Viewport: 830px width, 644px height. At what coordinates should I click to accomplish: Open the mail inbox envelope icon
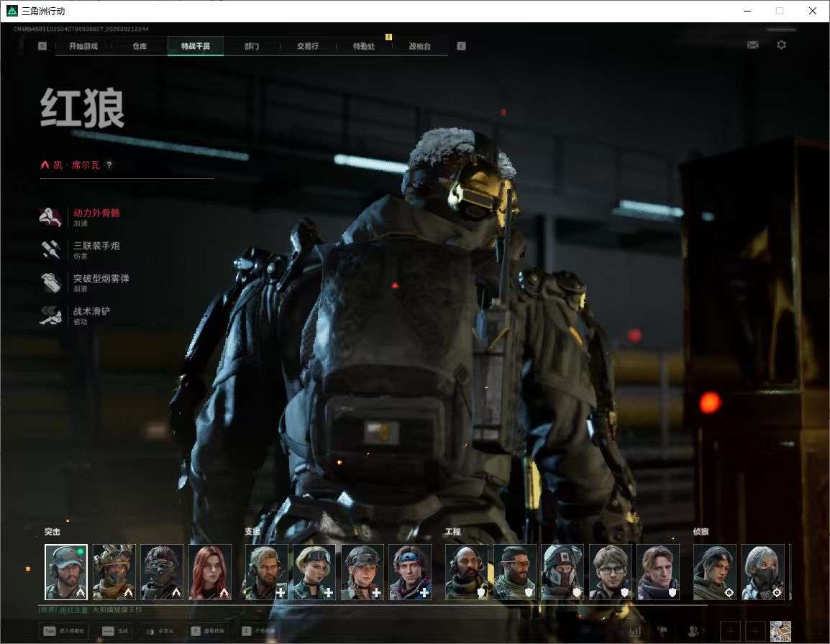pos(752,45)
